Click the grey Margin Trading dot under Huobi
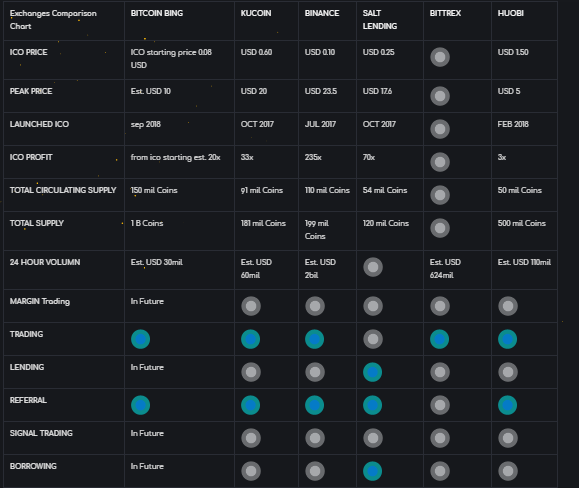Viewport: 579px width, 488px height. (508, 306)
